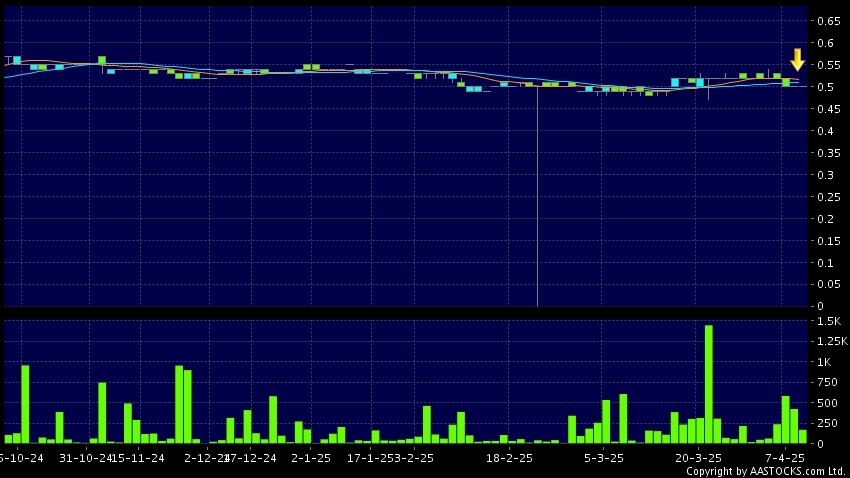Click the 31-10-24 date label
Image resolution: width=850 pixels, height=478 pixels.
85,458
